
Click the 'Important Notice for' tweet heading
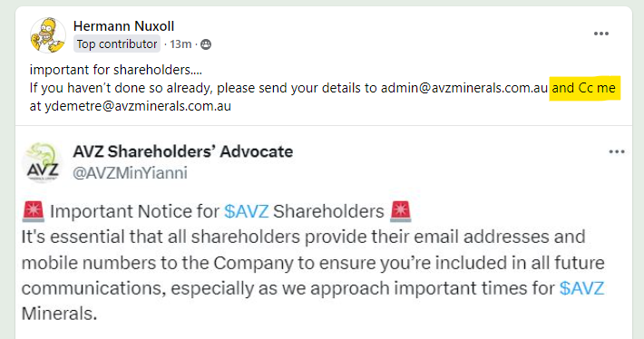pos(135,212)
